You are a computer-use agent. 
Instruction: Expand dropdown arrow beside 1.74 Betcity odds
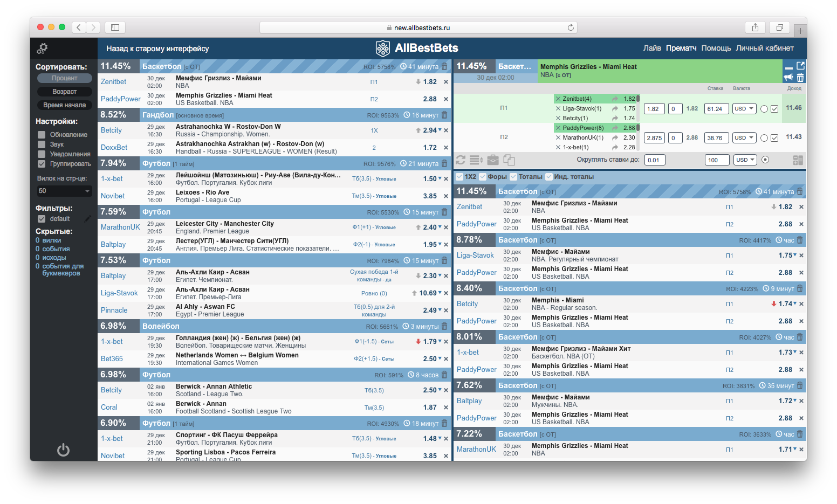pos(795,303)
